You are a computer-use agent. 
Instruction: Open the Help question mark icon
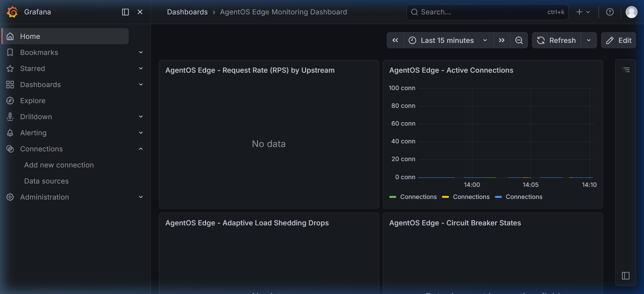click(x=610, y=12)
